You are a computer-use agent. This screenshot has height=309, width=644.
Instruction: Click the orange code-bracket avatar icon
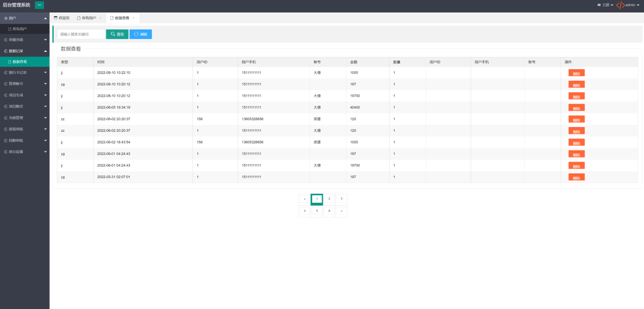620,5
